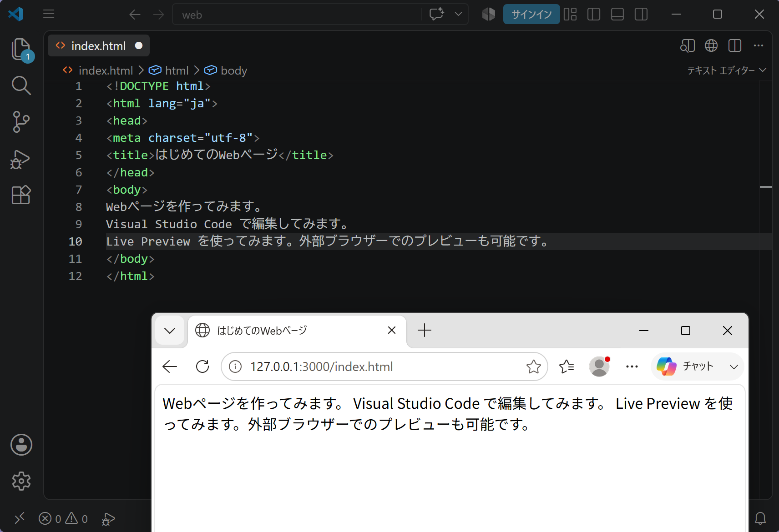Screen dimensions: 779x532
Task: Click line 5 containing the title tag
Action: click(x=220, y=155)
